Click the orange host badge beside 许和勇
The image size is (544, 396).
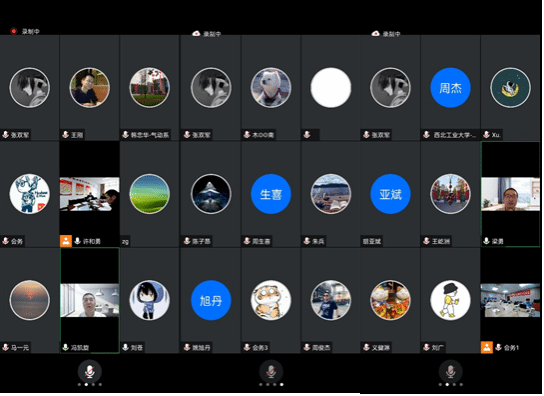click(66, 241)
